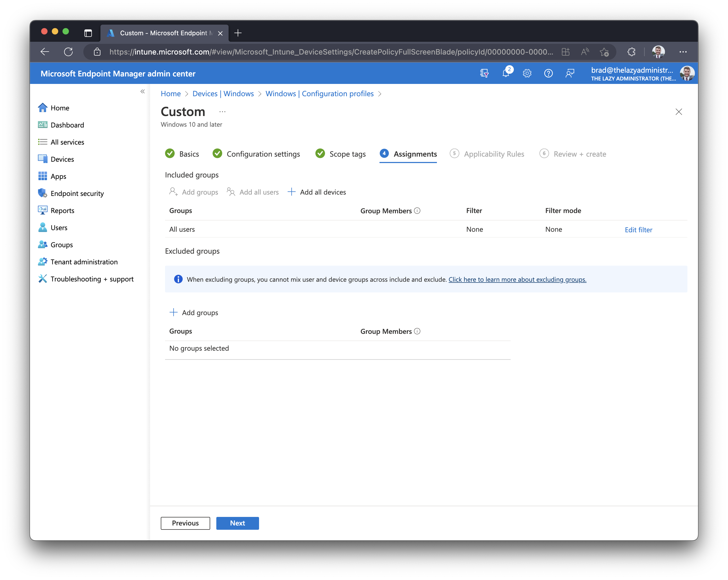
Task: Open the help question mark
Action: coord(548,73)
